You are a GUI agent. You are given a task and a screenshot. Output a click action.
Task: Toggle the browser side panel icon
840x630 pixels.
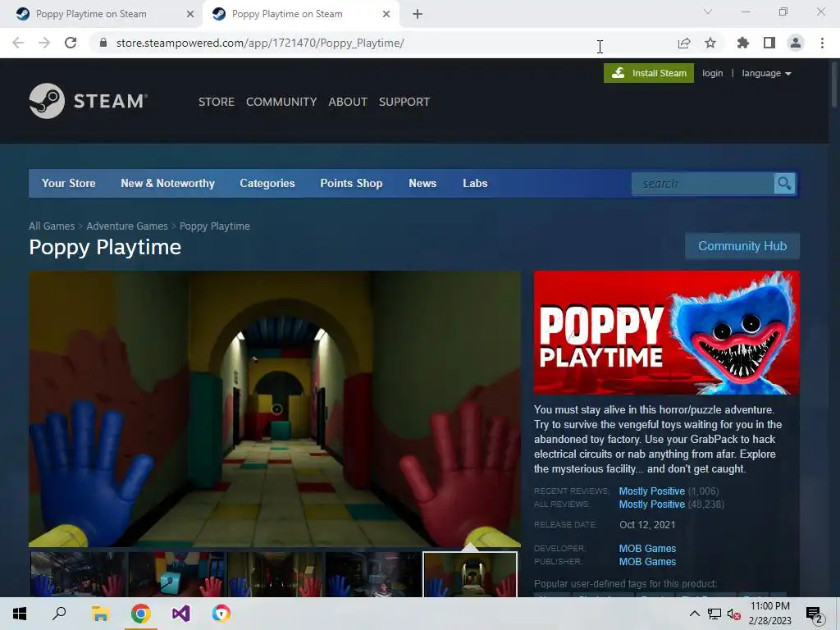[x=769, y=43]
